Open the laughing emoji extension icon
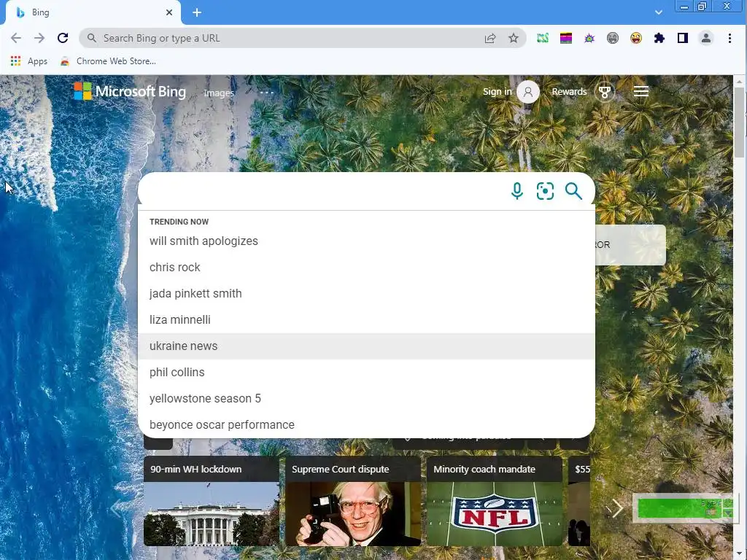The width and height of the screenshot is (747, 560). coord(636,38)
